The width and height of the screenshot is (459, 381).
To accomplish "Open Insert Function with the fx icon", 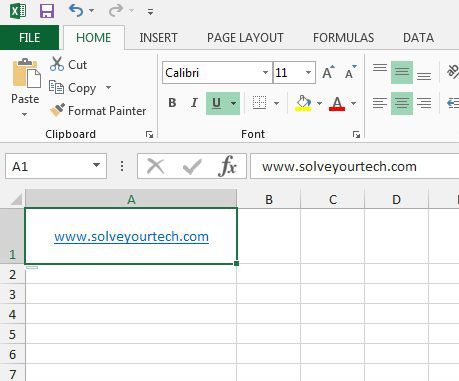I will (227, 166).
